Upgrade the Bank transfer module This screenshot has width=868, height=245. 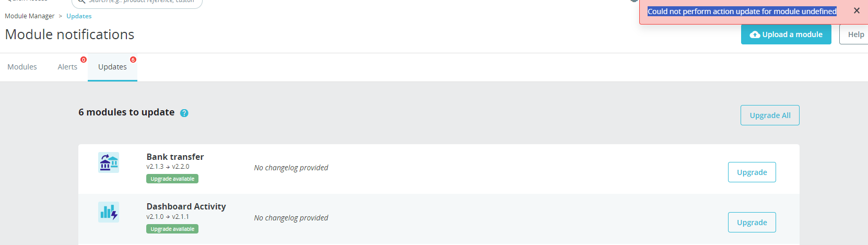(x=752, y=172)
